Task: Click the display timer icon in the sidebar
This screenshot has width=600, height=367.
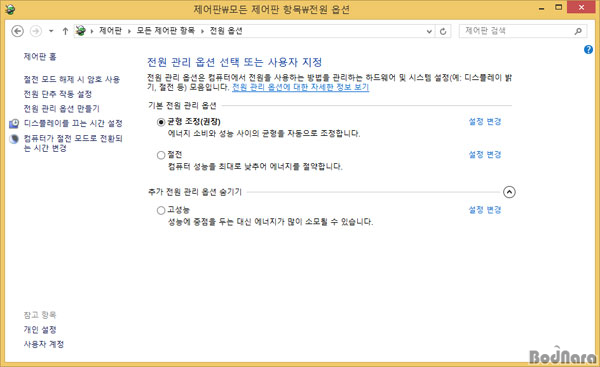Action: tap(14, 123)
